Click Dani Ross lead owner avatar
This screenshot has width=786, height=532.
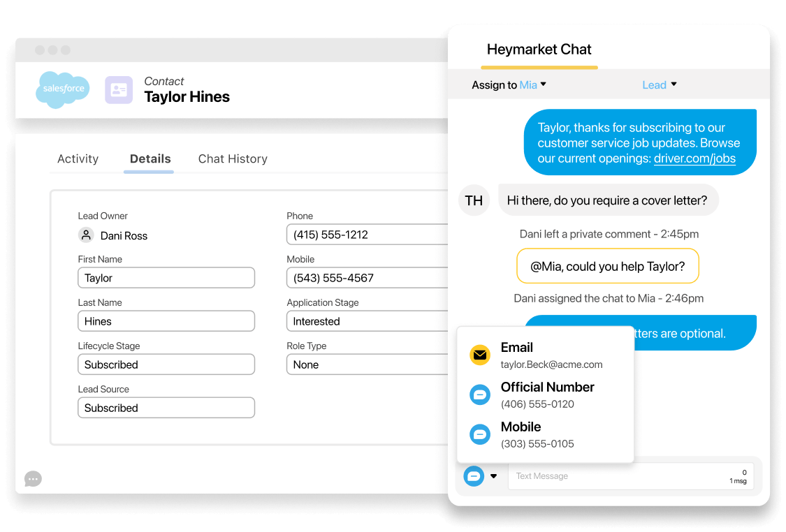pyautogui.click(x=86, y=235)
